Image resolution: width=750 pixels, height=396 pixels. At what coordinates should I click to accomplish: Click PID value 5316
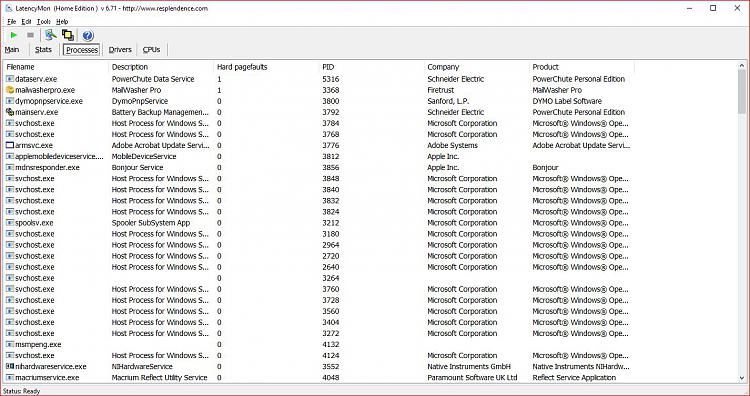tap(331, 79)
